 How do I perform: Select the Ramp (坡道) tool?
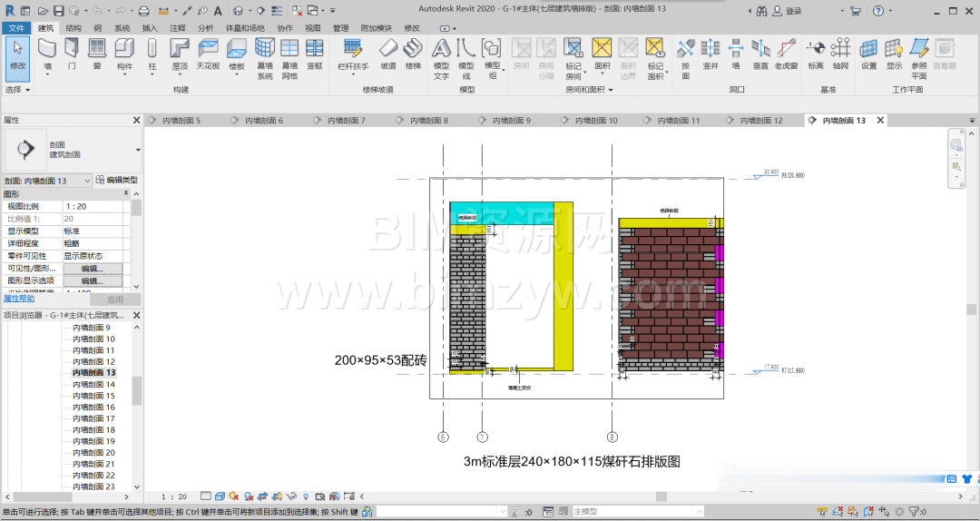click(388, 54)
